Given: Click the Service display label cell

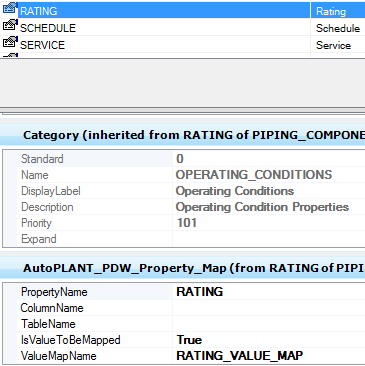Looking at the screenshot, I should [338, 45].
